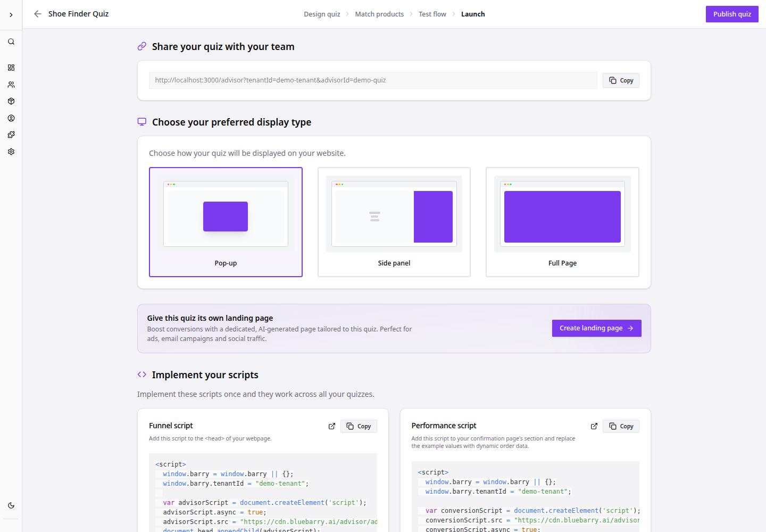Select the Full Page display type
Screen dimensions: 766x532
[x=562, y=222]
